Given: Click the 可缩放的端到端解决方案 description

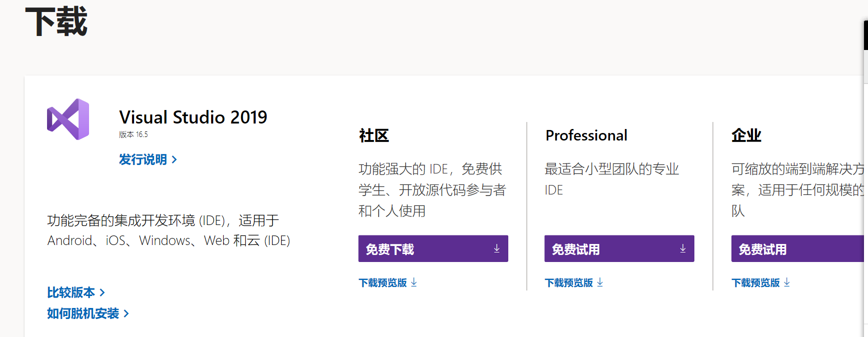Looking at the screenshot, I should click(798, 190).
